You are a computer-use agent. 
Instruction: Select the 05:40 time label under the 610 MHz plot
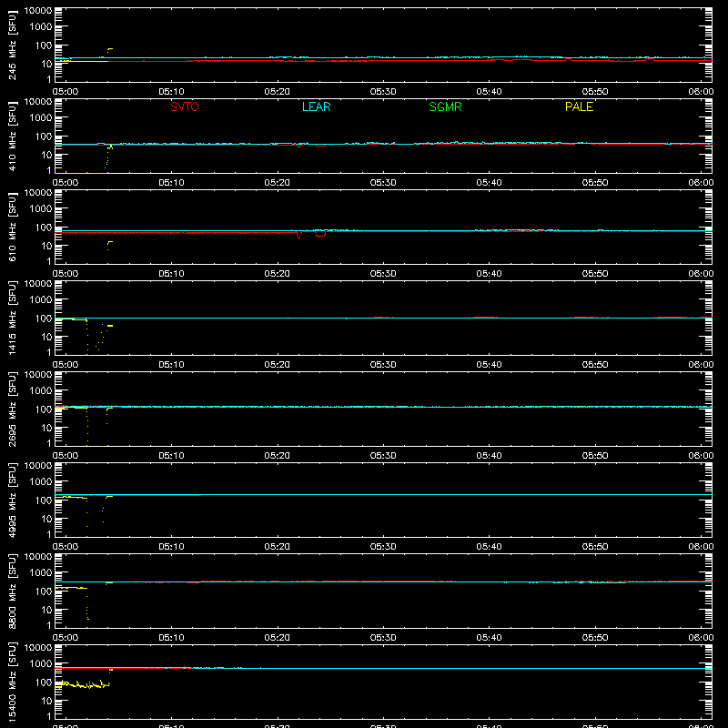point(489,274)
